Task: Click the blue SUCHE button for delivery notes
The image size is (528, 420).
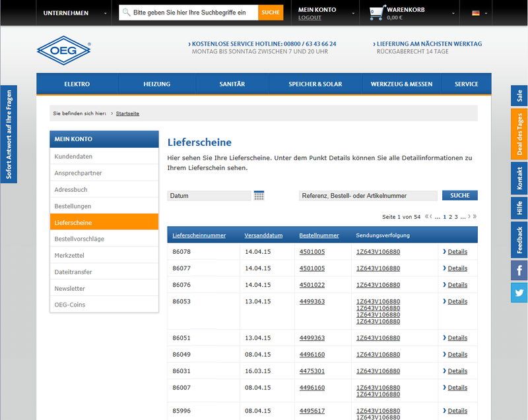Action: pos(459,196)
